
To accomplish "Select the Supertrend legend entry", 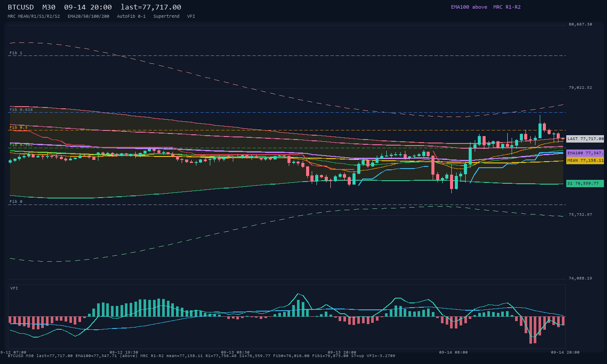I will [x=166, y=16].
